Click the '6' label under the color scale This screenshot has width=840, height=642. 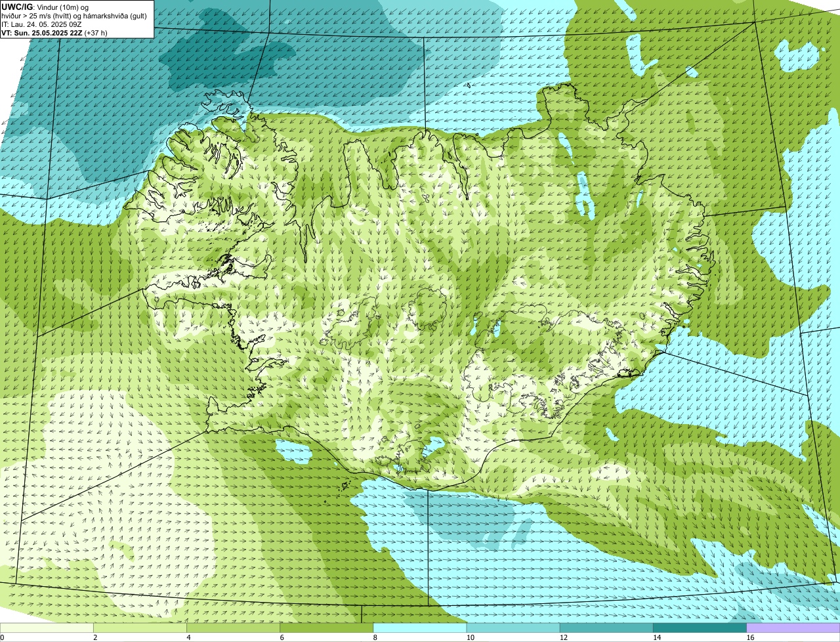[282, 637]
